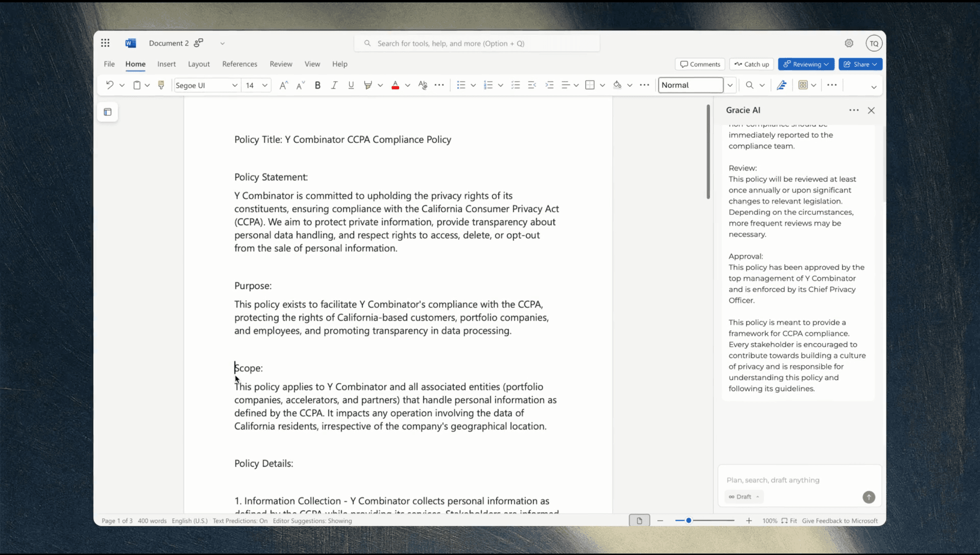Increase the font size with Grow Font

point(283,85)
